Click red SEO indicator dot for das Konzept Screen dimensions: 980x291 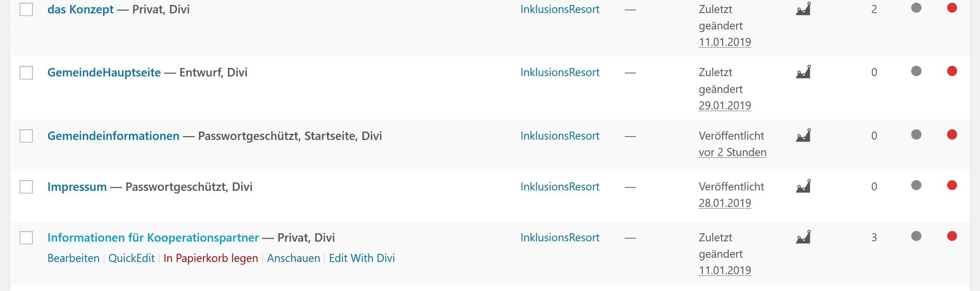point(952,8)
